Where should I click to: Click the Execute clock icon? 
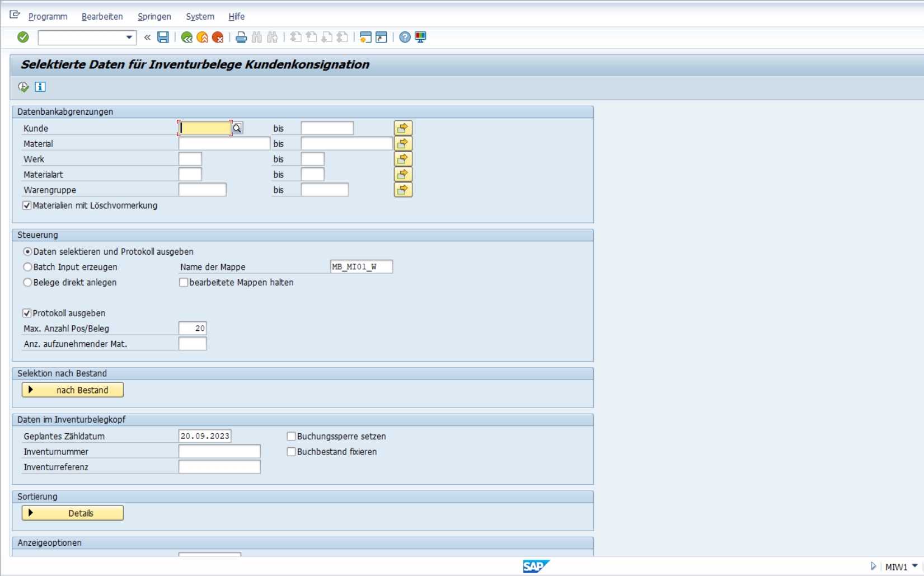tap(24, 87)
